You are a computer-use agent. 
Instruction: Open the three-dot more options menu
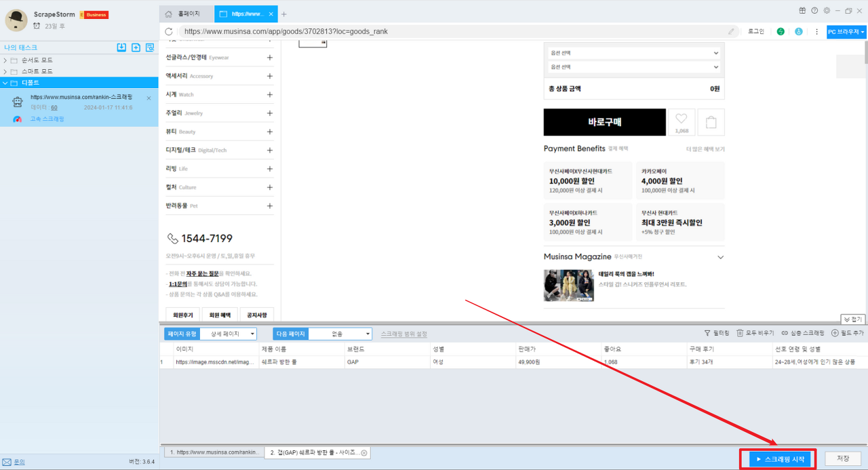click(x=816, y=31)
